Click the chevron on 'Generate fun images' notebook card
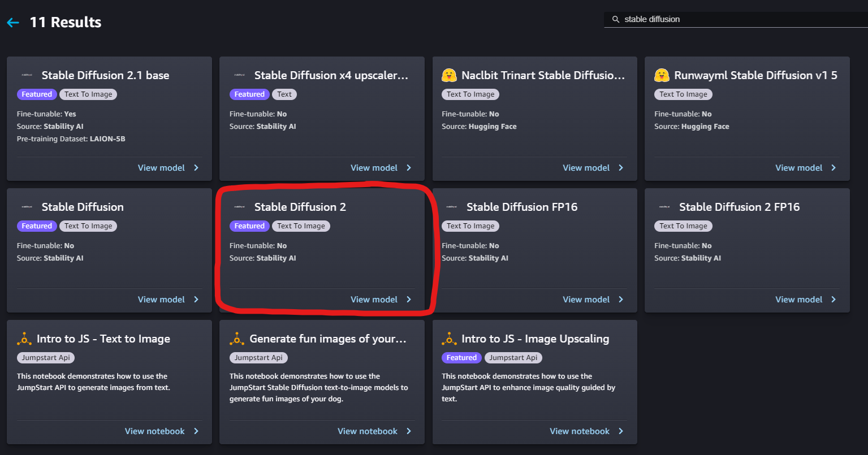This screenshot has width=868, height=455. click(x=409, y=431)
